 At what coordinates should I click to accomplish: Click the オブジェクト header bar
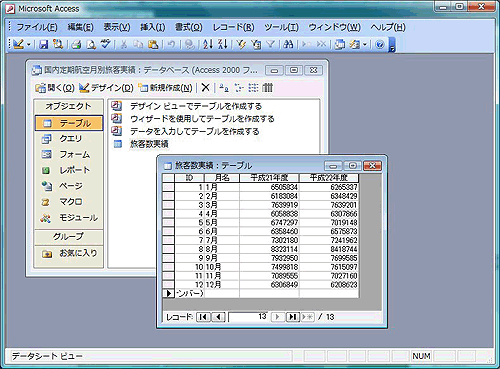pyautogui.click(x=69, y=106)
